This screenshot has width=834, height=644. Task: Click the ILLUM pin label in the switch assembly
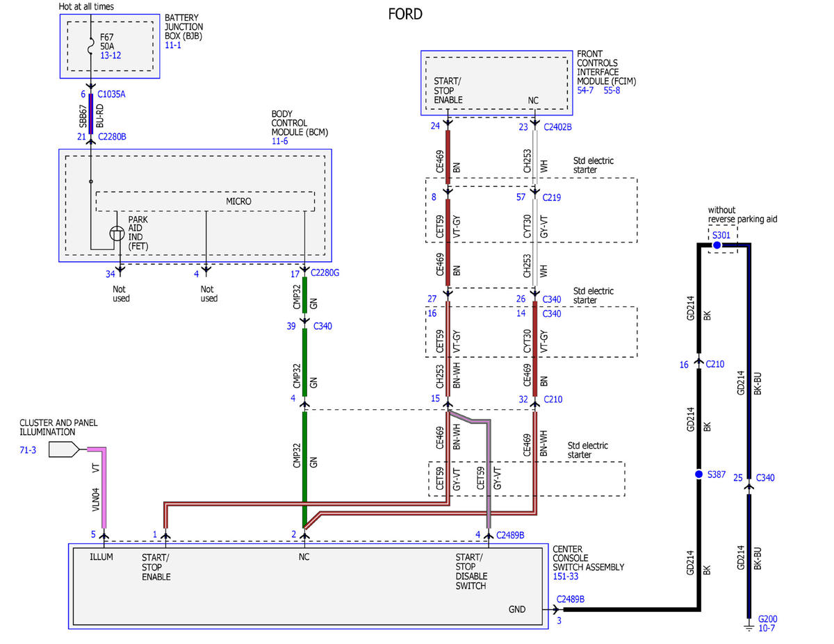101,557
